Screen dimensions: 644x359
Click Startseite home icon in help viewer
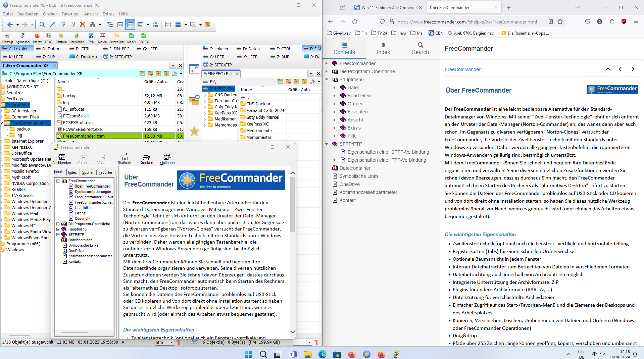[x=125, y=159]
